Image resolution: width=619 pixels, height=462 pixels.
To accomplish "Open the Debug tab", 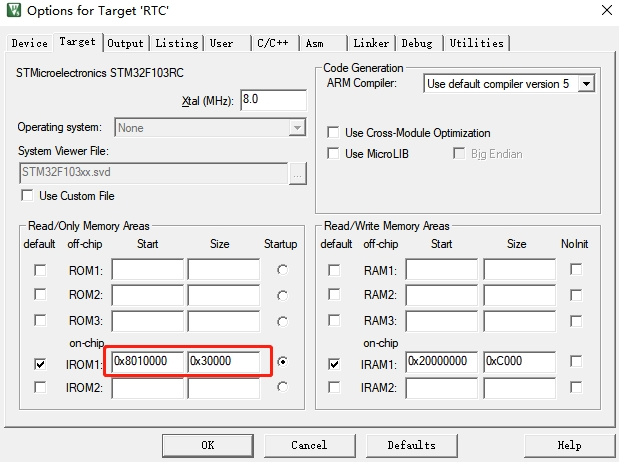I will pyautogui.click(x=417, y=43).
